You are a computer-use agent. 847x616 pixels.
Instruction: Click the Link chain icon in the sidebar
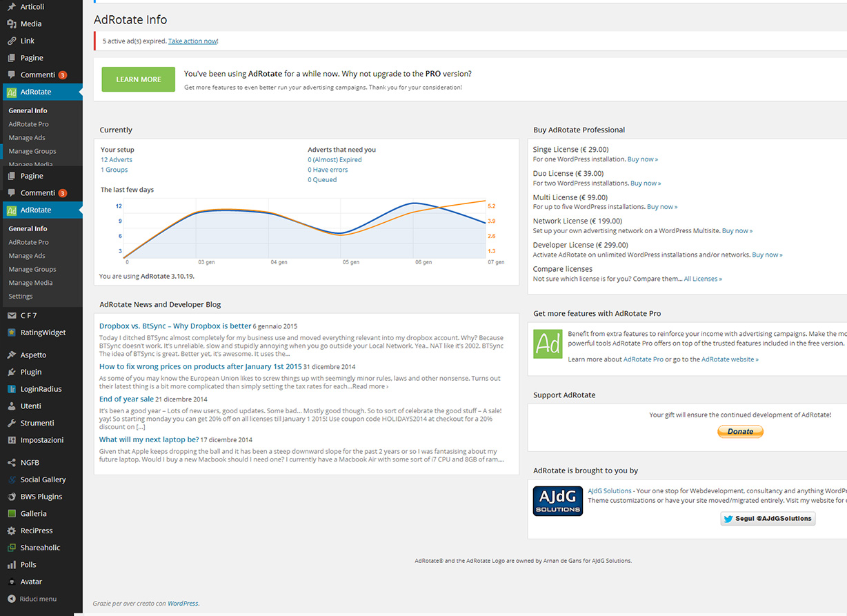tap(12, 41)
